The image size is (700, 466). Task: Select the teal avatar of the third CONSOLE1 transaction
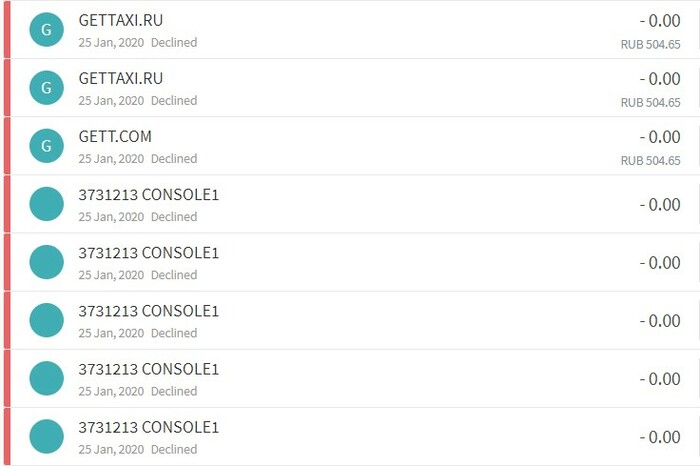pos(46,320)
